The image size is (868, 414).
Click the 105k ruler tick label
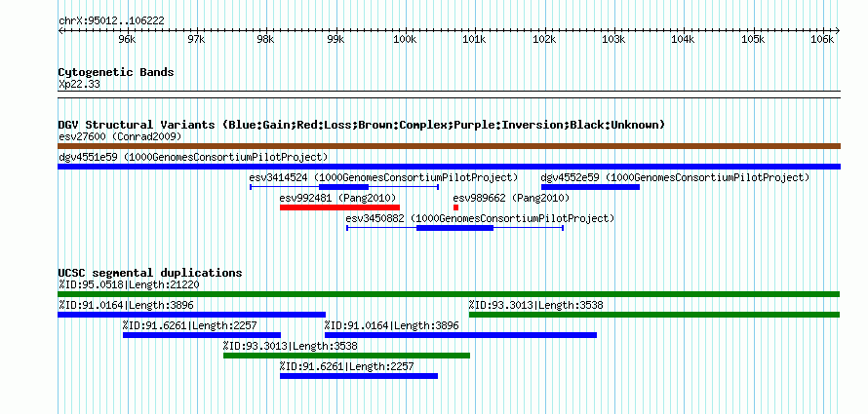[x=753, y=40]
